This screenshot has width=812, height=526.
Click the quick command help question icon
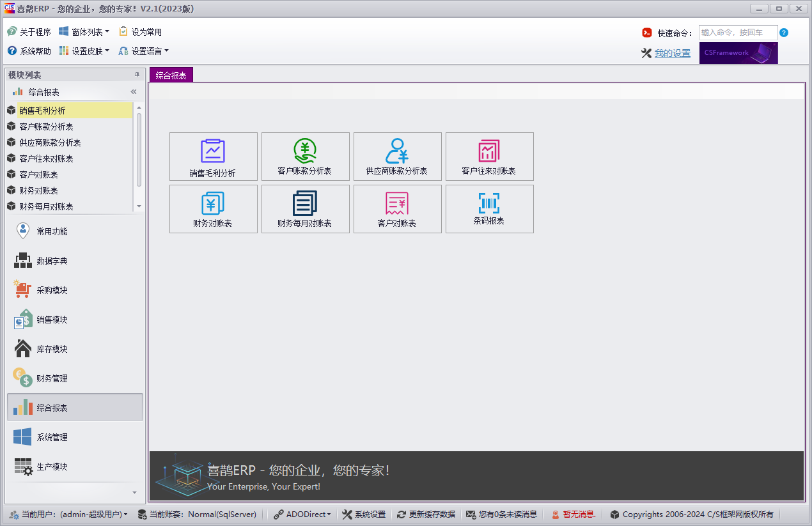[x=784, y=33]
